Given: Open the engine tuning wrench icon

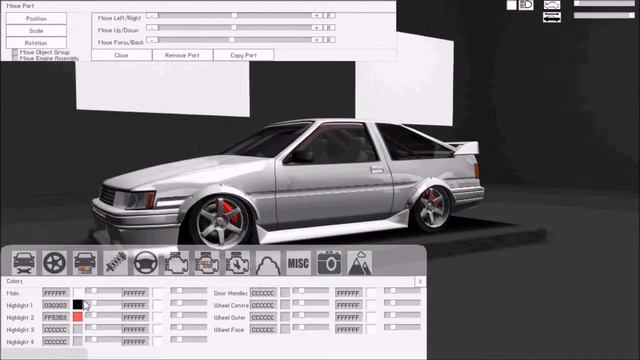Looking at the screenshot, I should (x=237, y=262).
